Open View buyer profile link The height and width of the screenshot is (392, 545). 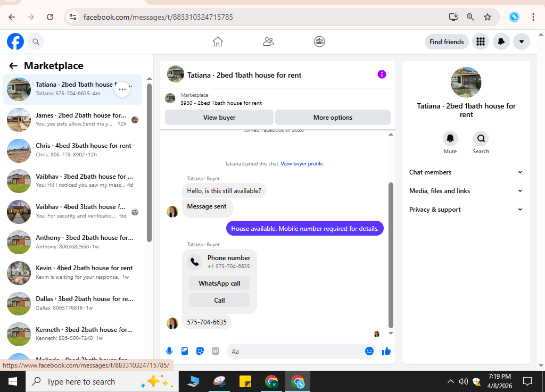pos(302,163)
